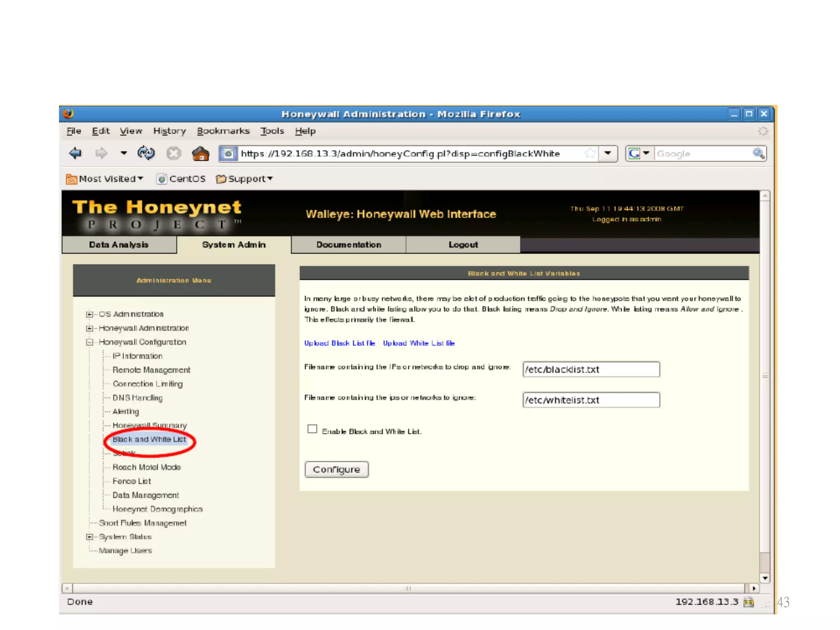The width and height of the screenshot is (840, 630).
Task: Switch to the Data Analysis tab
Action: point(119,245)
